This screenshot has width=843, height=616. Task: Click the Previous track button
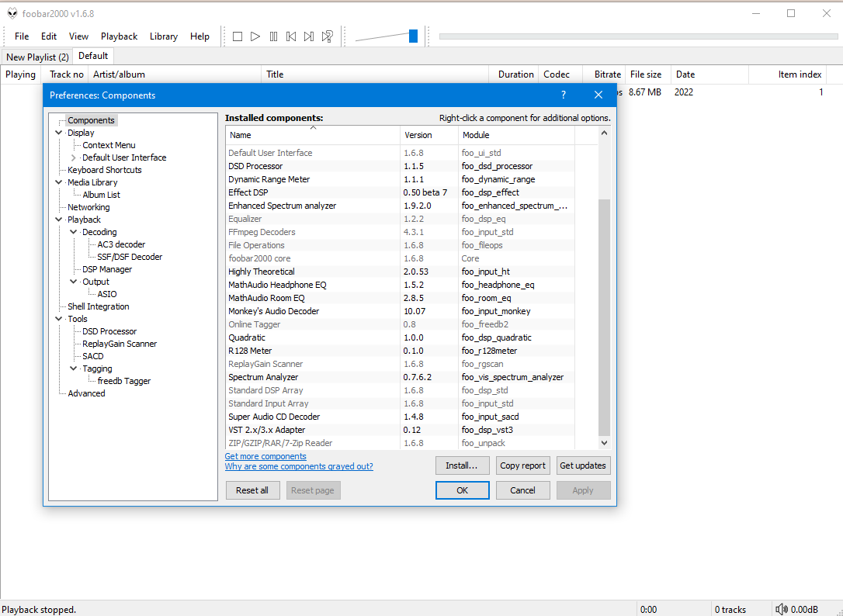[291, 36]
